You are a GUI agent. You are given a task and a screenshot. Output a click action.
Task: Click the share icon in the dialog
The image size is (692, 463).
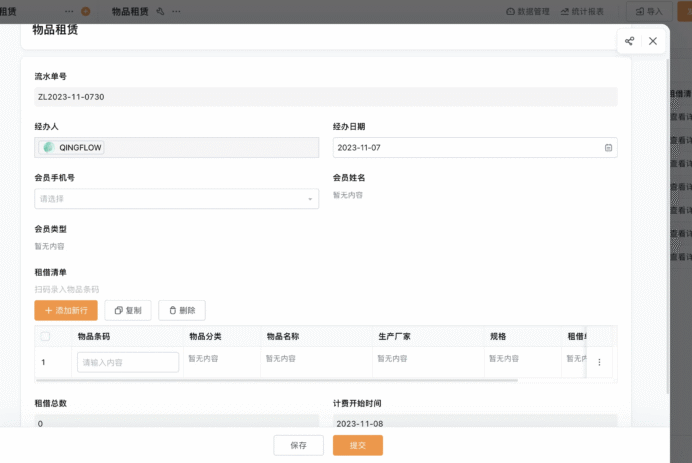click(x=629, y=41)
